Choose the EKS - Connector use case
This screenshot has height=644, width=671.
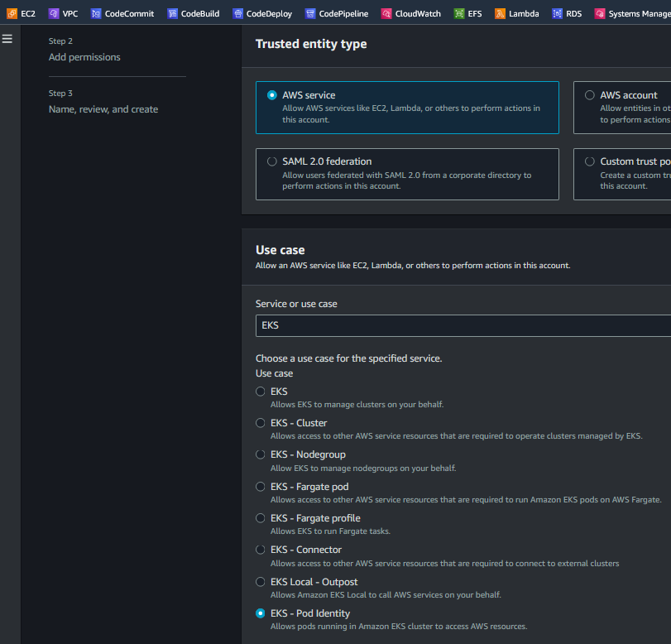pos(260,550)
